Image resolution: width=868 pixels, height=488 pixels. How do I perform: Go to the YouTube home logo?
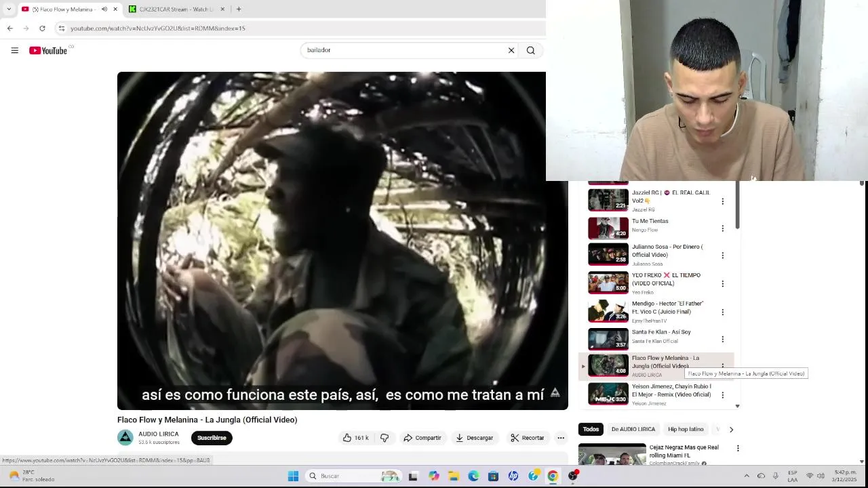pos(48,50)
